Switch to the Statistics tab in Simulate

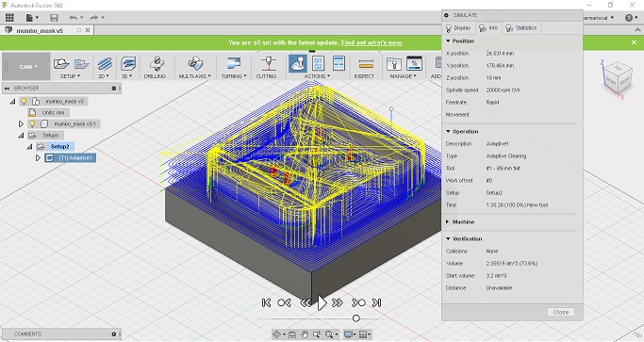520,28
